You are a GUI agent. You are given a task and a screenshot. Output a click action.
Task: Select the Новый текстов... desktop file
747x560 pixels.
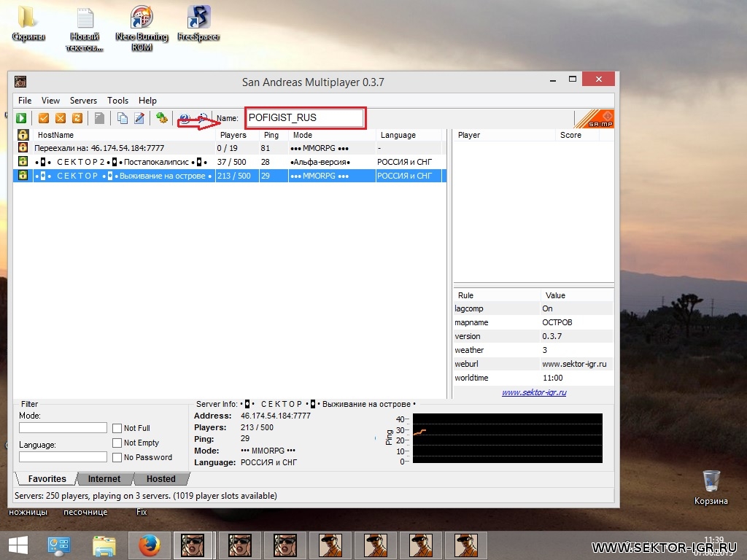pyautogui.click(x=85, y=28)
